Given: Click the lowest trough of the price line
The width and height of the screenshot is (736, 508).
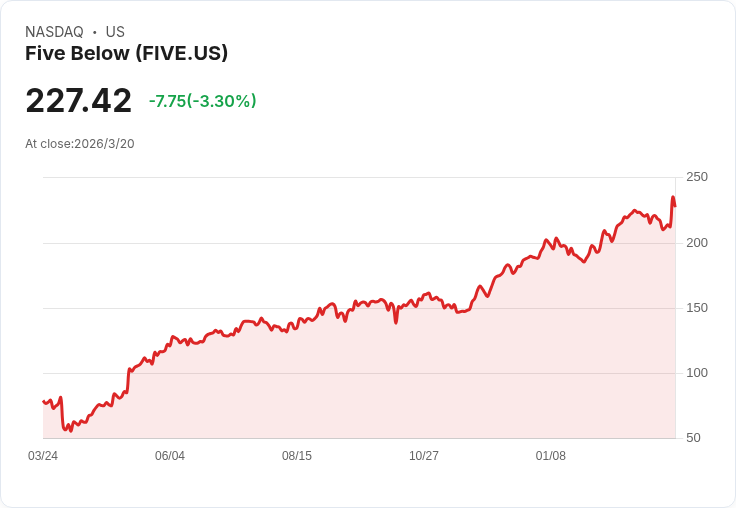Looking at the screenshot, I should pyautogui.click(x=71, y=431).
